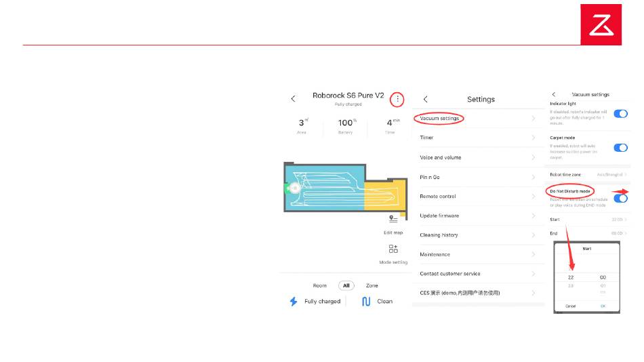Tap the robot position marker on the map
The height and width of the screenshot is (362, 644).
point(294,188)
